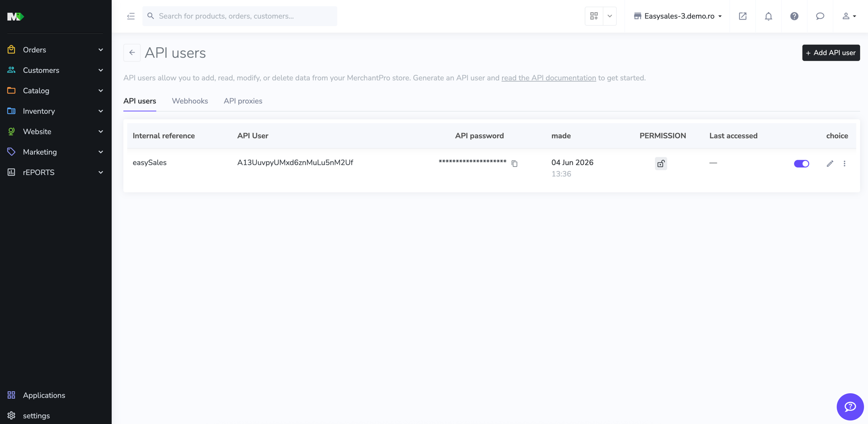Click the Add API user button
Viewport: 868px width, 424px height.
tap(831, 52)
